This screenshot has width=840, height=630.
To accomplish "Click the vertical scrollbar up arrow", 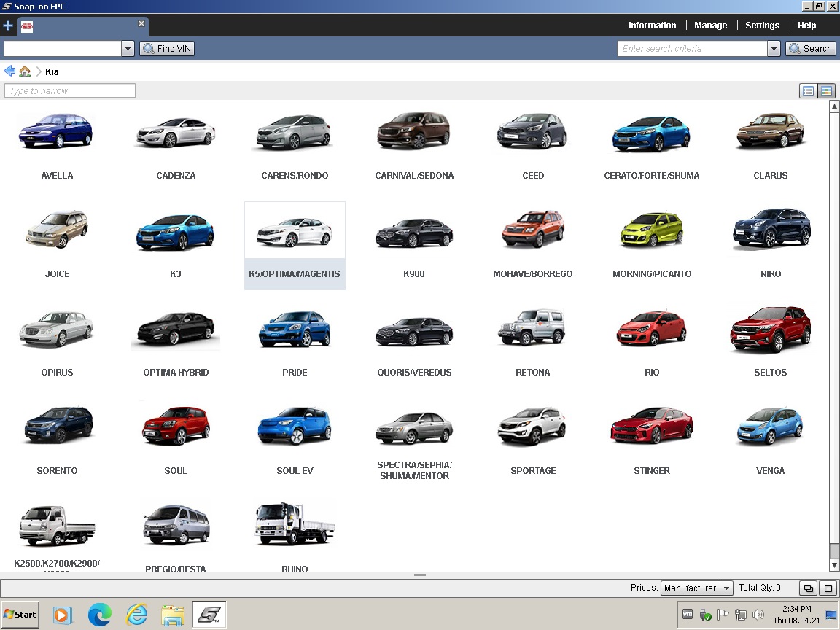I will (834, 106).
